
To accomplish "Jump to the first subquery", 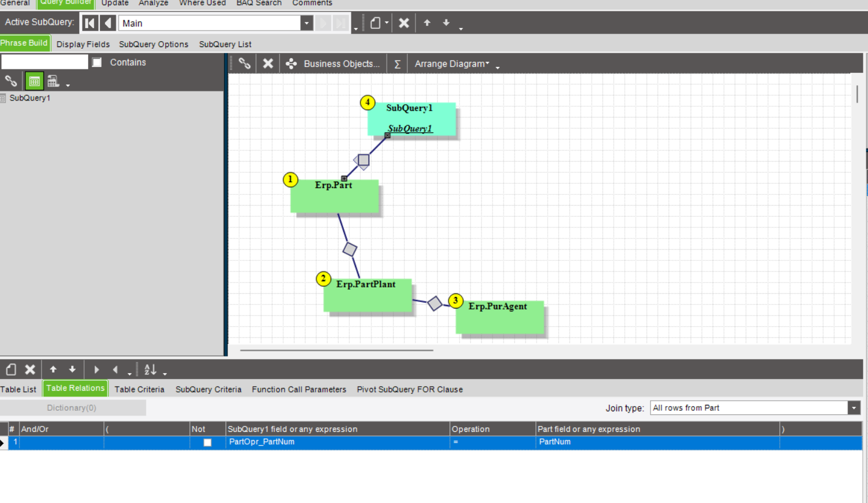I will click(x=90, y=23).
